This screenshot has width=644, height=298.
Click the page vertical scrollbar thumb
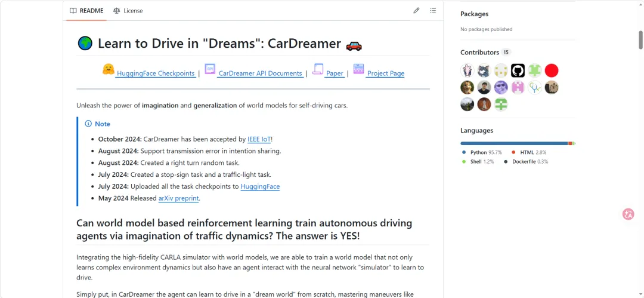640,40
